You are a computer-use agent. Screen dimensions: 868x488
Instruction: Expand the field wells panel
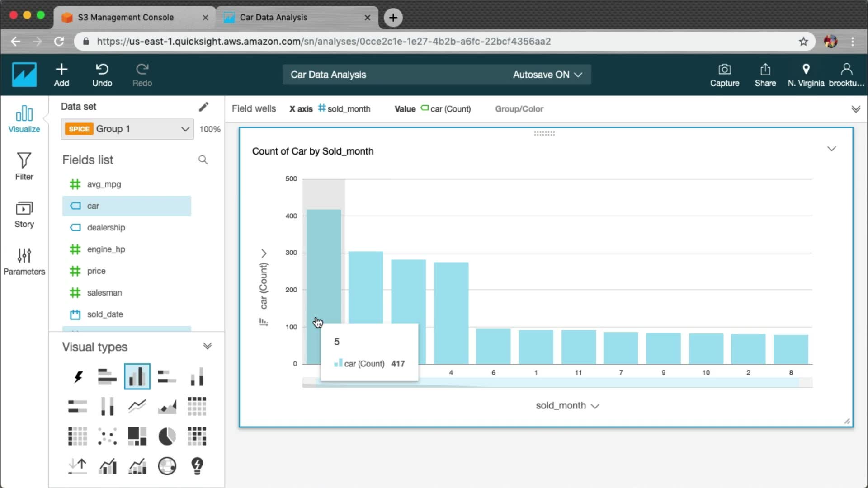pyautogui.click(x=855, y=109)
